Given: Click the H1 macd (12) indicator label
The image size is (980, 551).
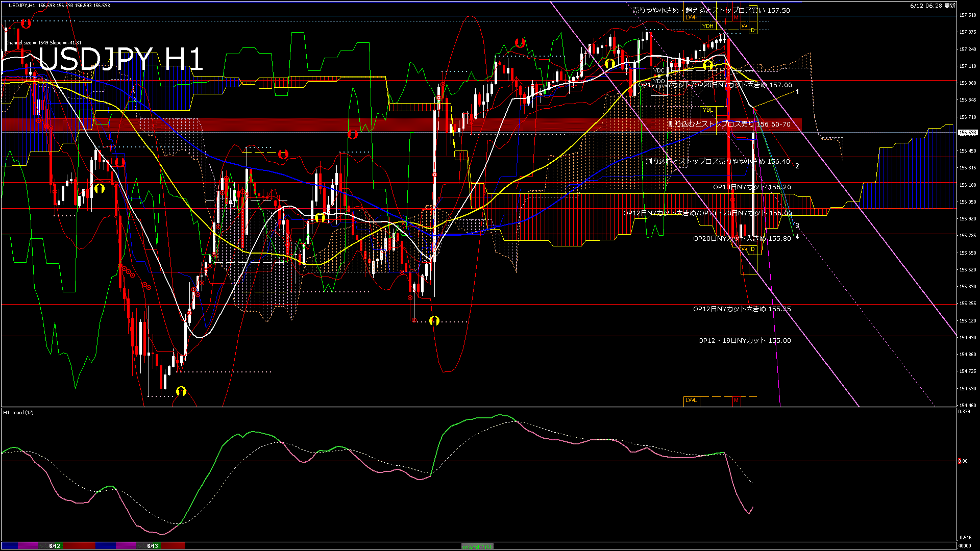Looking at the screenshot, I should click(x=18, y=412).
